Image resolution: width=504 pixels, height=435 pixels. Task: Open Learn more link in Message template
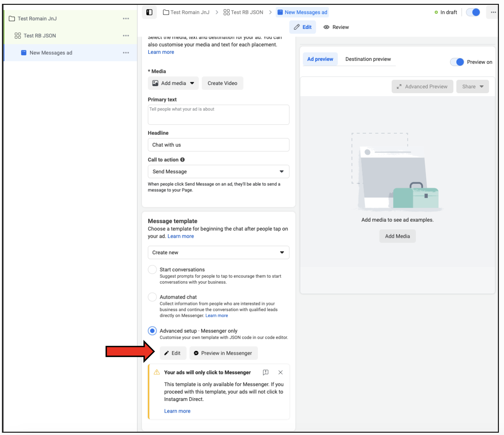[181, 236]
